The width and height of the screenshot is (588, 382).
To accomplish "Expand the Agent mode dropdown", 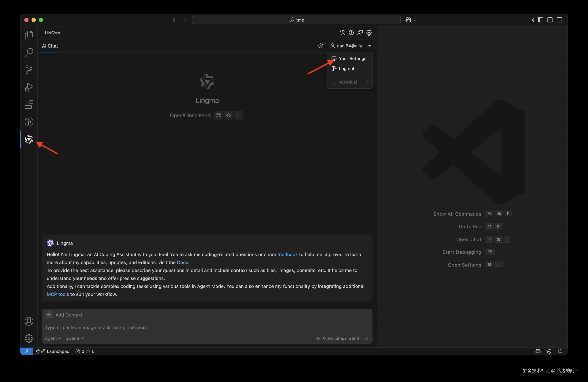I will [x=53, y=338].
